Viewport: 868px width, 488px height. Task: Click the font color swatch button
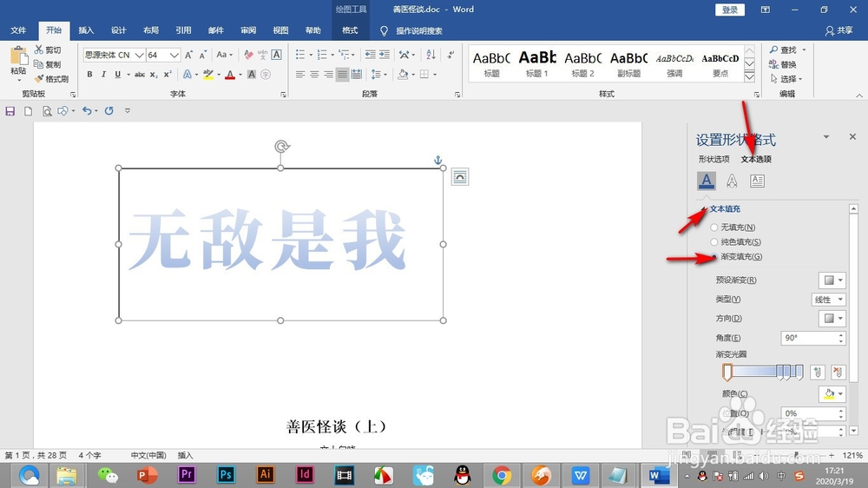pyautogui.click(x=230, y=74)
